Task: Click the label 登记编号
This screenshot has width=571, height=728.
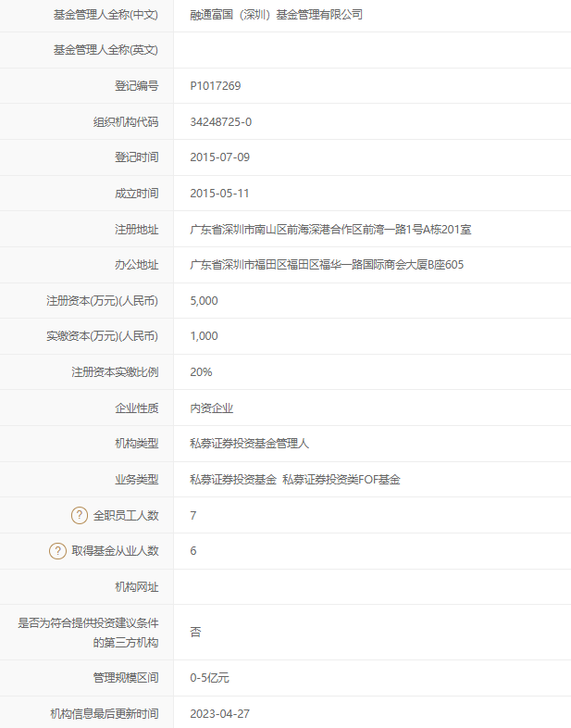Action: tap(137, 86)
